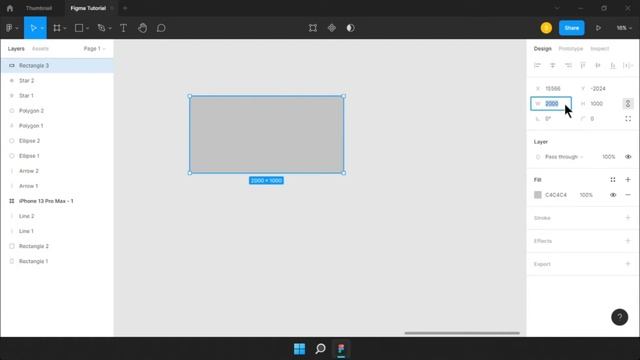Open the zoom level dropdown
Image resolution: width=640 pixels, height=360 pixels.
point(624,28)
